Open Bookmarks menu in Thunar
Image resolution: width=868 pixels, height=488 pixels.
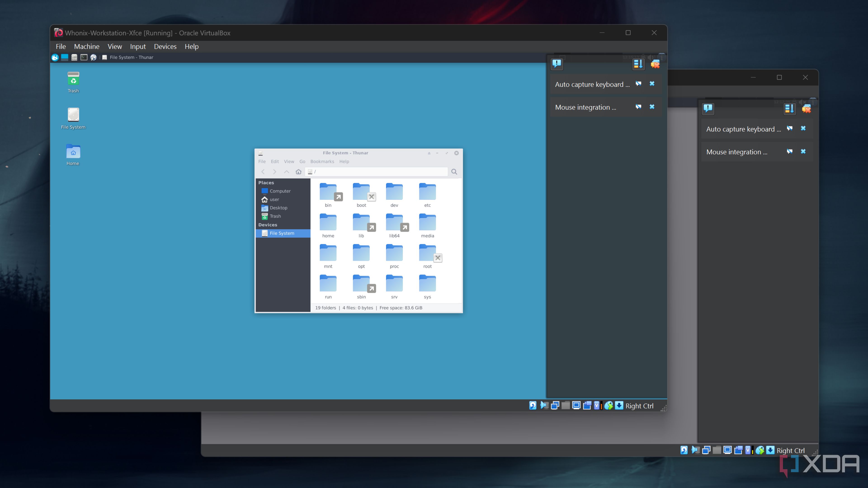click(322, 162)
